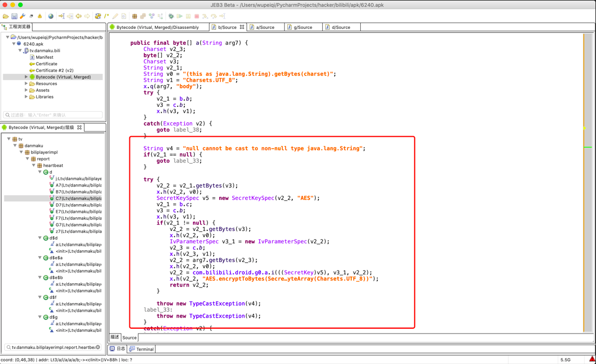
Task: Select the j field under class d
Action: [x=76, y=179]
